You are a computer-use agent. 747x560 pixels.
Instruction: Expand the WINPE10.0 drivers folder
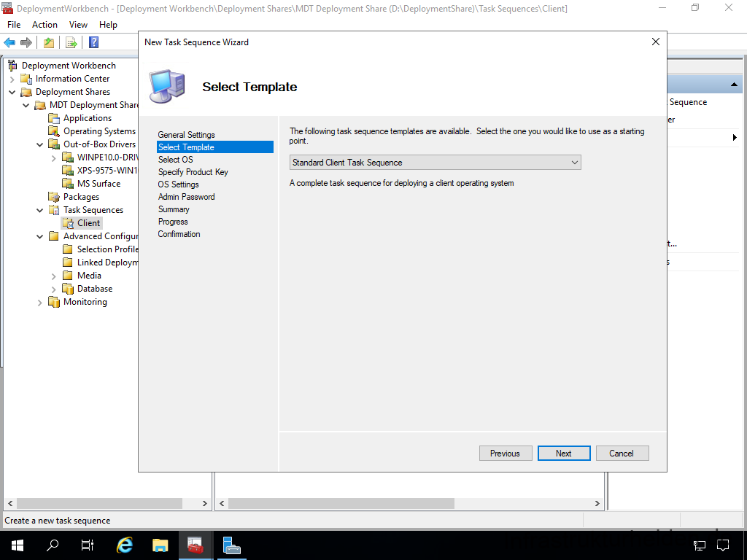[x=54, y=158]
